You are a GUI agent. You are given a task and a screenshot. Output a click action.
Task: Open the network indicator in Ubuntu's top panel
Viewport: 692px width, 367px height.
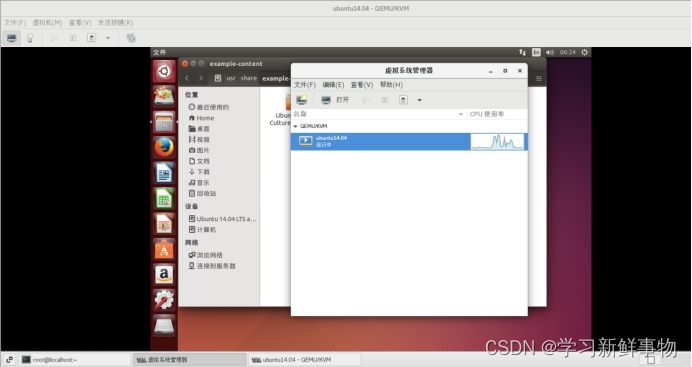click(x=523, y=52)
